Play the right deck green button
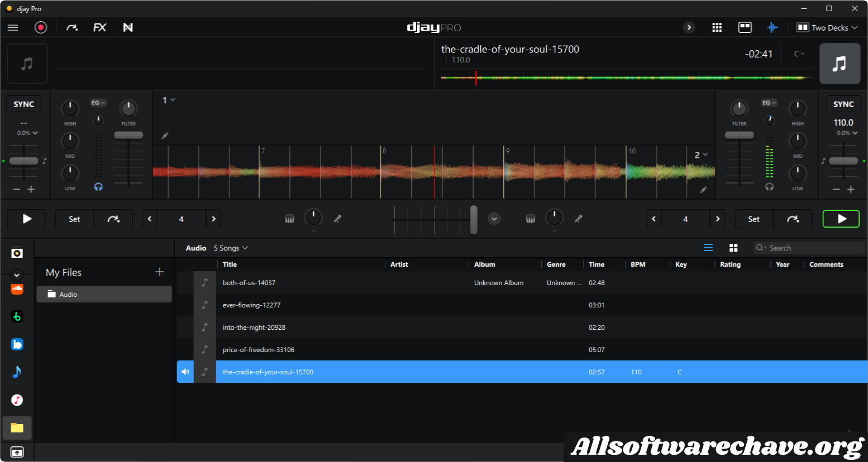 (x=842, y=219)
